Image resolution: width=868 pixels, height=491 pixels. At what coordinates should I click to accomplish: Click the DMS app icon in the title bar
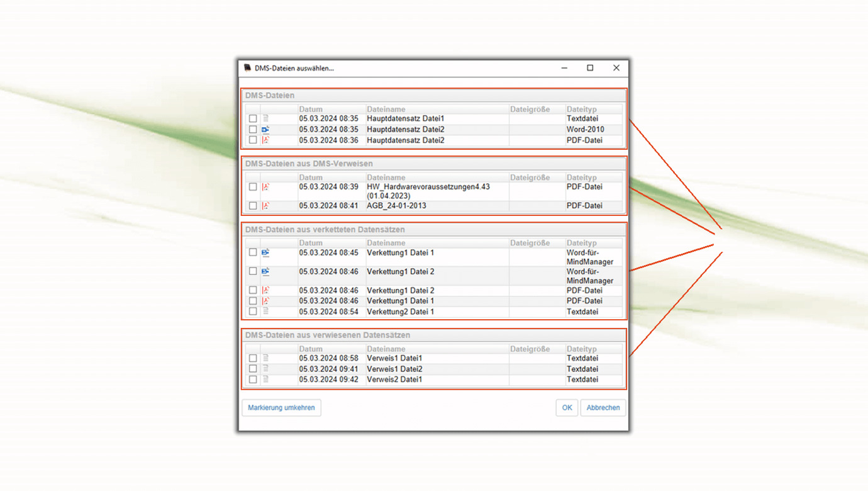[248, 68]
